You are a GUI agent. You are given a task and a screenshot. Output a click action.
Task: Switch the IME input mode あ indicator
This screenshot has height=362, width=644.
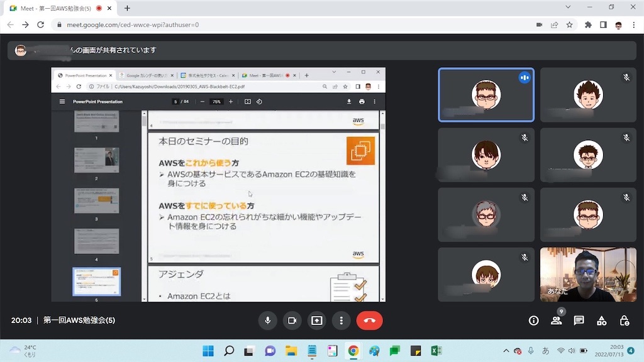(x=545, y=351)
